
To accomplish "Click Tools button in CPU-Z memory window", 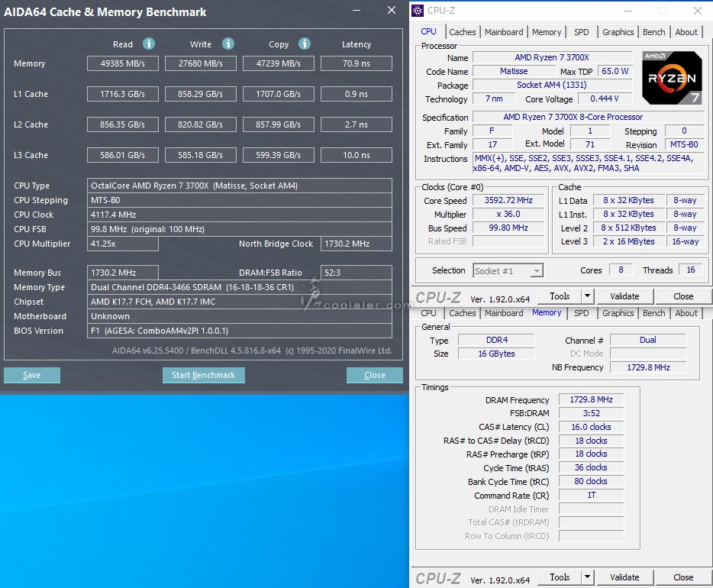I will coord(560,577).
